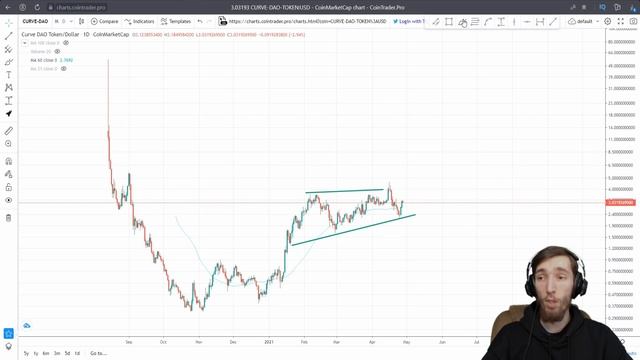Select vertical line tool in favorites bar

tap(514, 22)
